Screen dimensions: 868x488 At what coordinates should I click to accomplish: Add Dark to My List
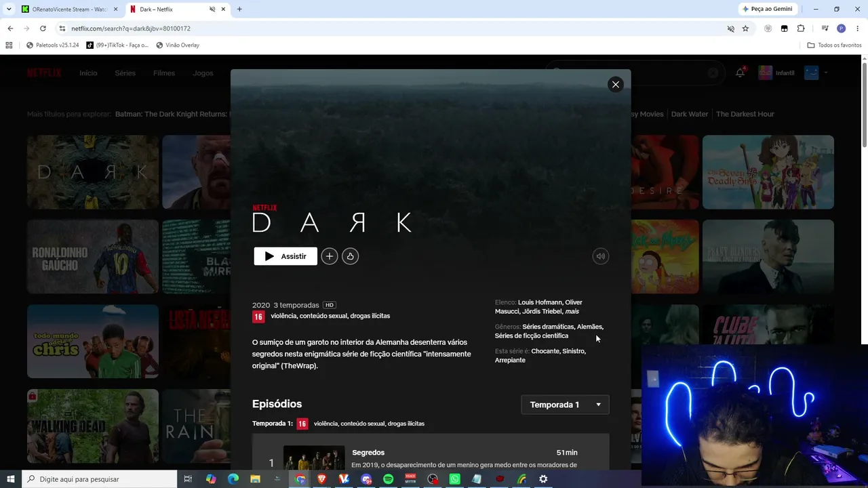tap(330, 256)
